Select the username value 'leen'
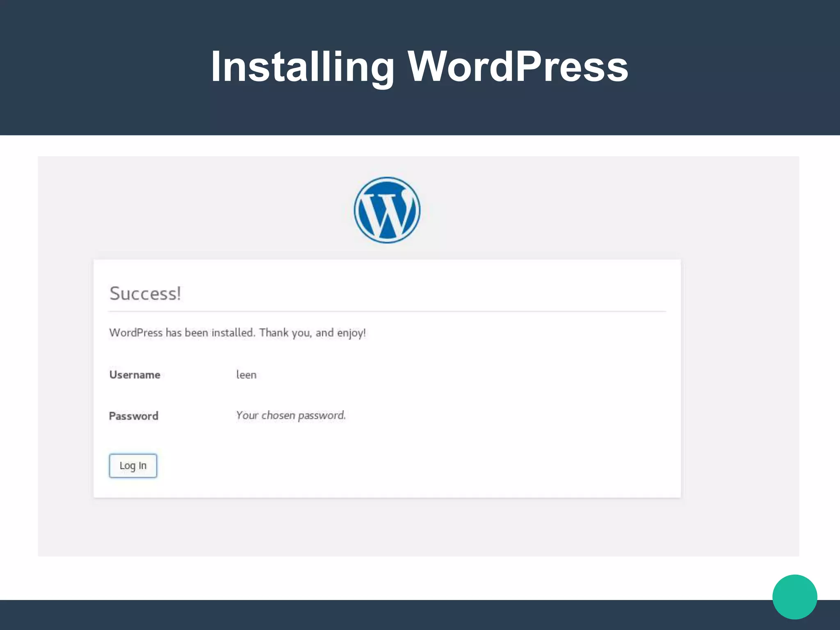 246,374
